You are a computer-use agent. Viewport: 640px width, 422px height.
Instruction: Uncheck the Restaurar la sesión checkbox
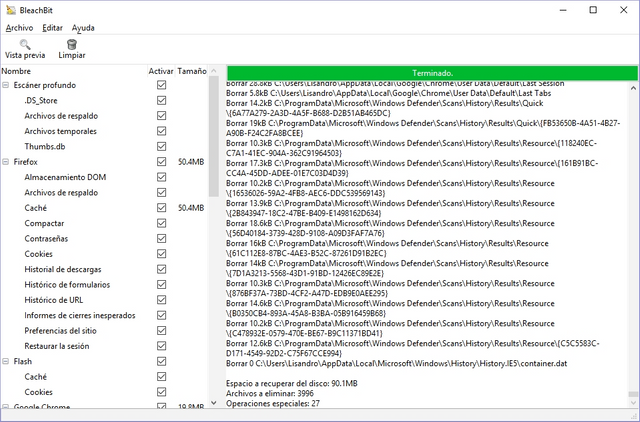pyautogui.click(x=162, y=346)
